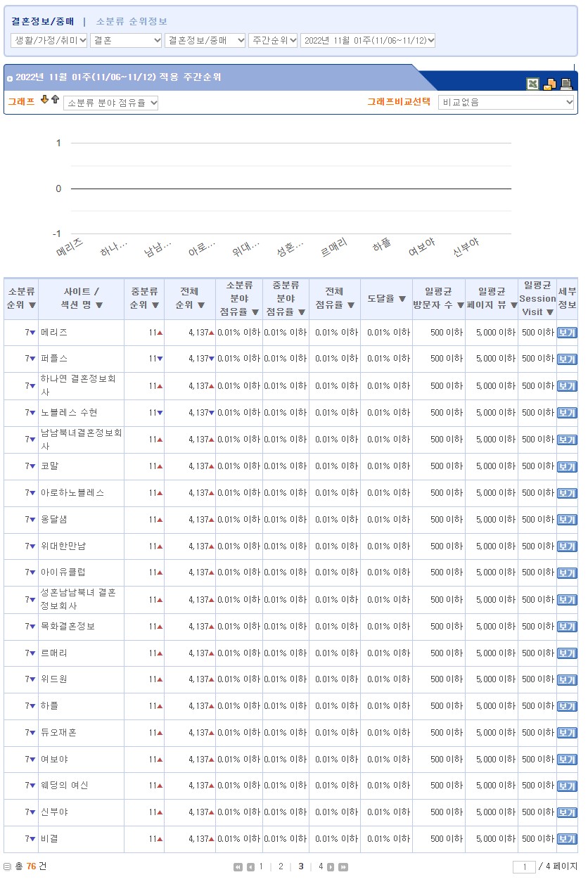The width and height of the screenshot is (588, 896).
Task: Go to last page using pagination icon
Action: click(343, 867)
